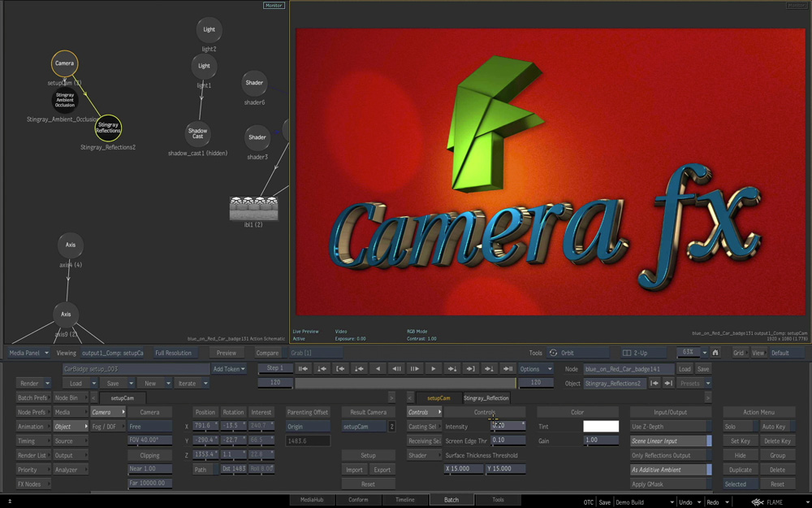Click the timebar scrub slider
This screenshot has width=812, height=508.
click(x=405, y=384)
